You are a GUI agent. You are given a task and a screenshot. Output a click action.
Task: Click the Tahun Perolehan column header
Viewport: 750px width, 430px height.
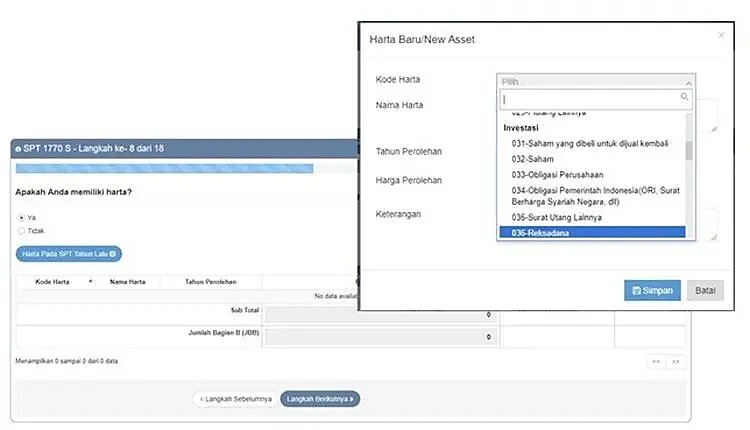[x=211, y=282]
